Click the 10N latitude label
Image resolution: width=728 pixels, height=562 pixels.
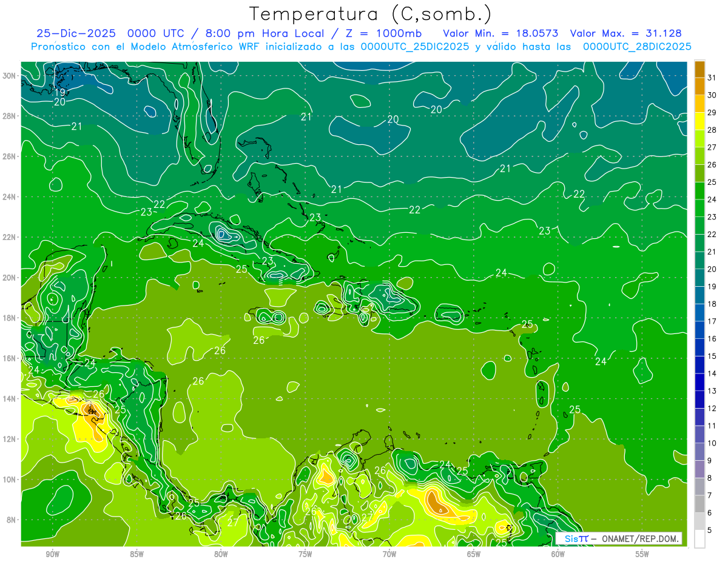coord(10,480)
